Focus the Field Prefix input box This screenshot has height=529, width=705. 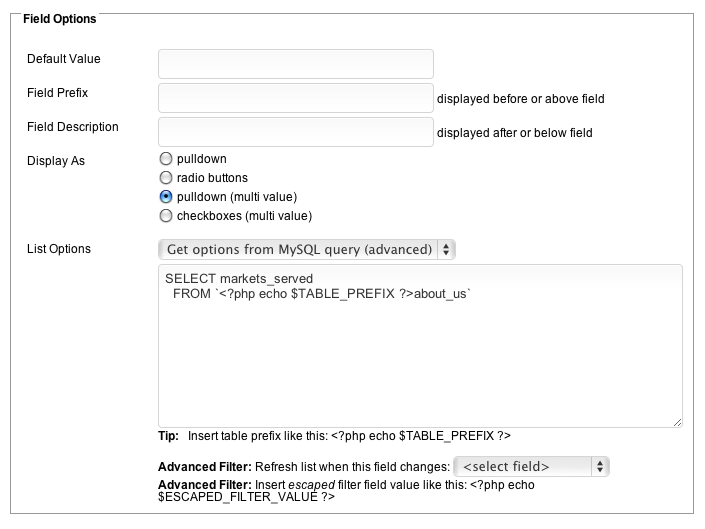[x=296, y=98]
